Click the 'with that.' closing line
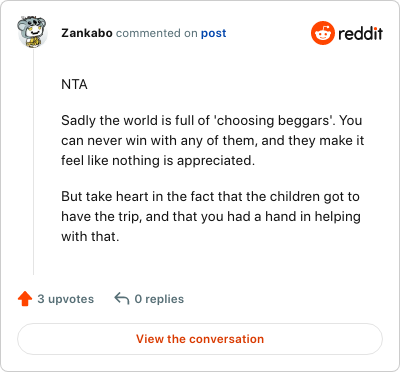Screen dimensions: 400x372 90,237
